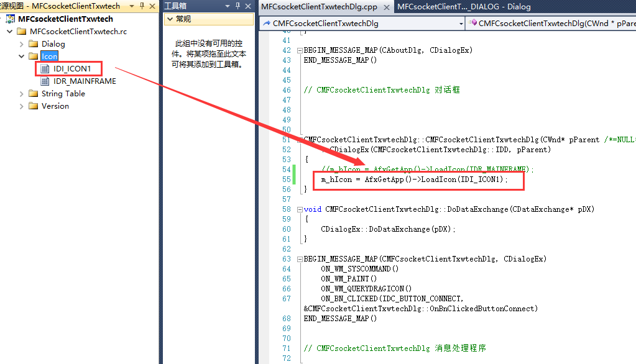Expand the Dialog folder node
Image resolution: width=636 pixels, height=364 pixels.
pos(22,43)
